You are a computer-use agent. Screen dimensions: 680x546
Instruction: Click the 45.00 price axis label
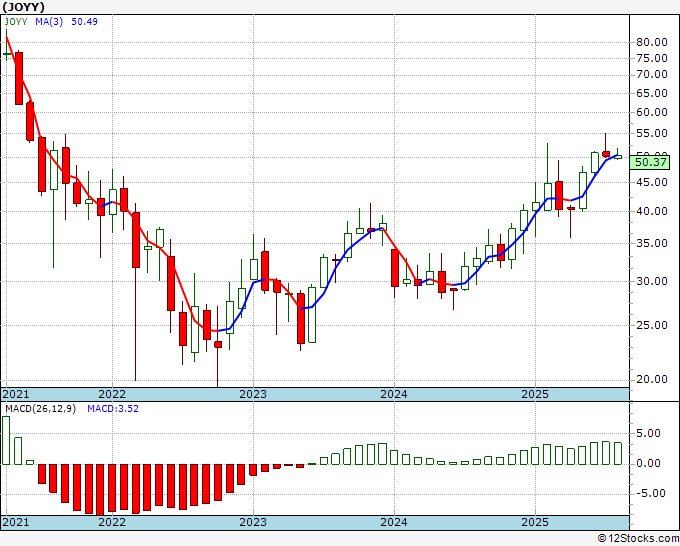point(651,182)
